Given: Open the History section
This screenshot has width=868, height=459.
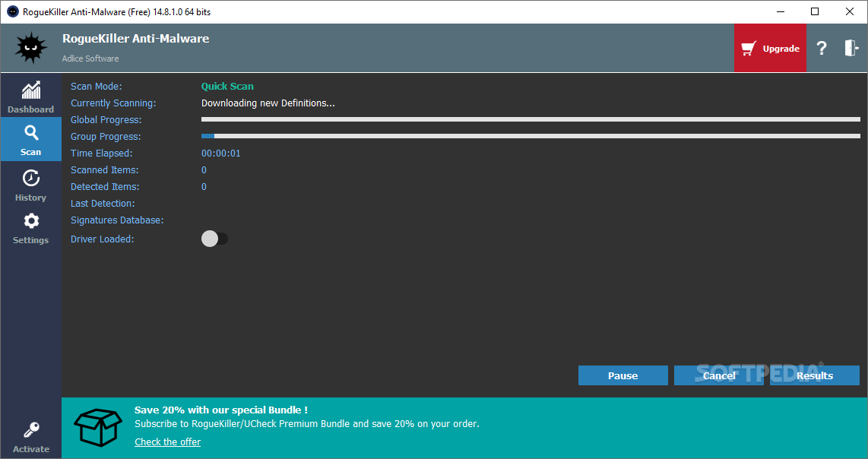Looking at the screenshot, I should (x=31, y=185).
